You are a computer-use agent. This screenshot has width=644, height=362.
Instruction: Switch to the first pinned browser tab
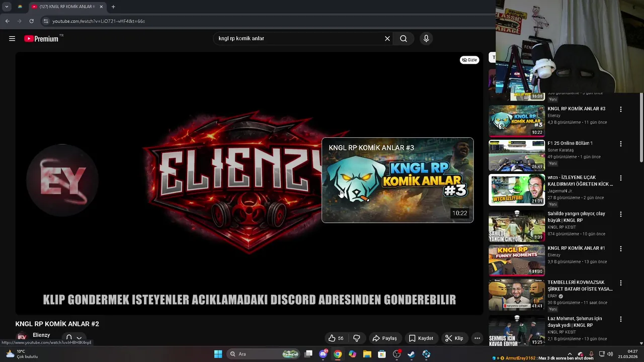click(x=20, y=7)
